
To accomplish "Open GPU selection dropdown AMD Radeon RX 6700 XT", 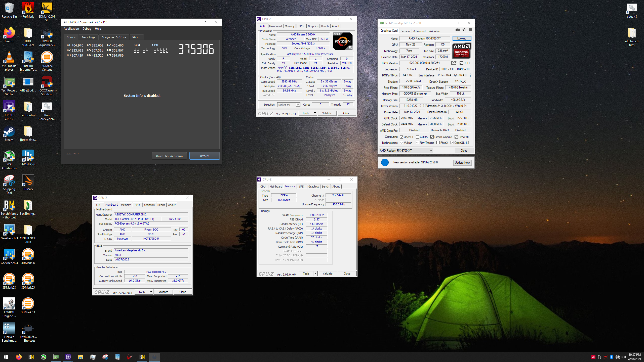I will (x=406, y=150).
